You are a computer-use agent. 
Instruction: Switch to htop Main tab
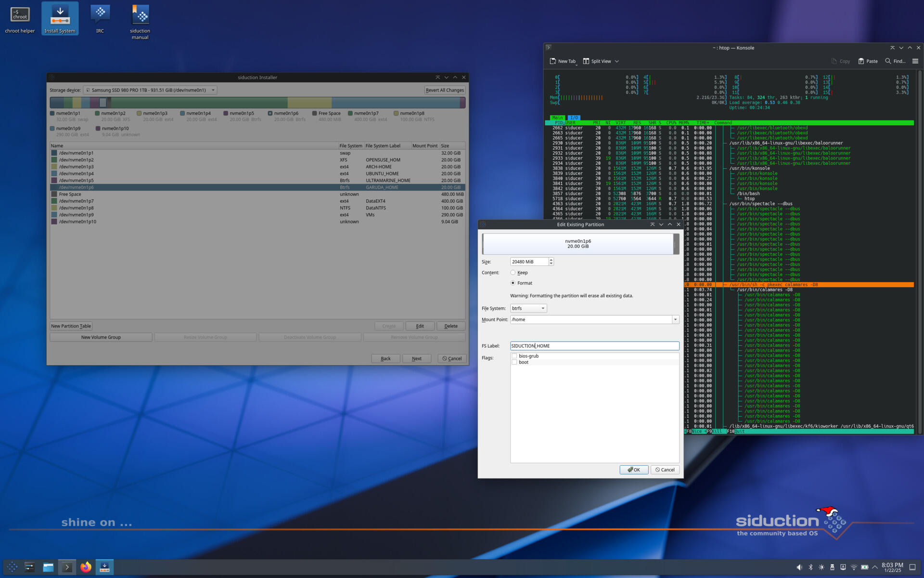coord(557,118)
